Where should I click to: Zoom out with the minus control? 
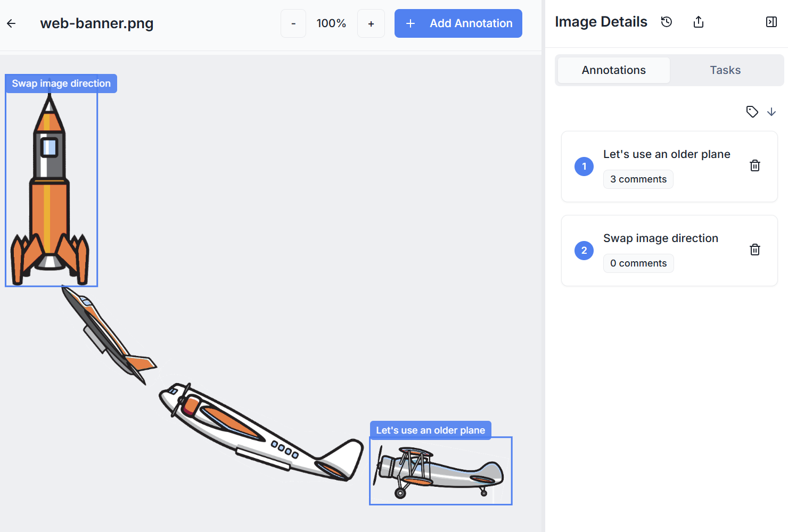[x=293, y=23]
